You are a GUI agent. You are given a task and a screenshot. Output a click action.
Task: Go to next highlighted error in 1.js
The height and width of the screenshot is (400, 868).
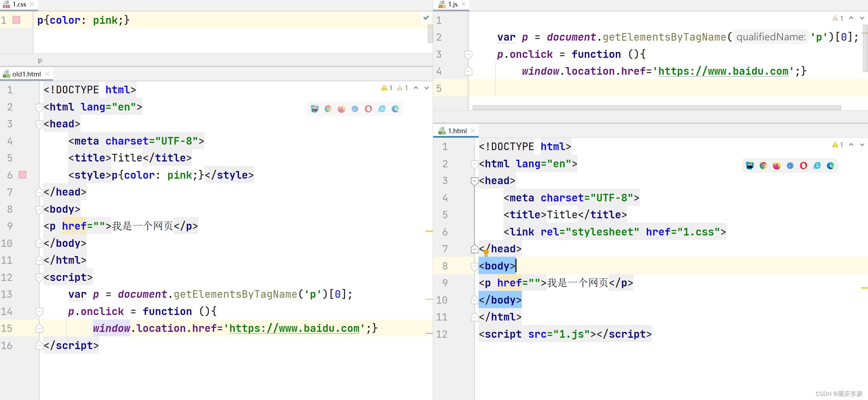click(862, 18)
